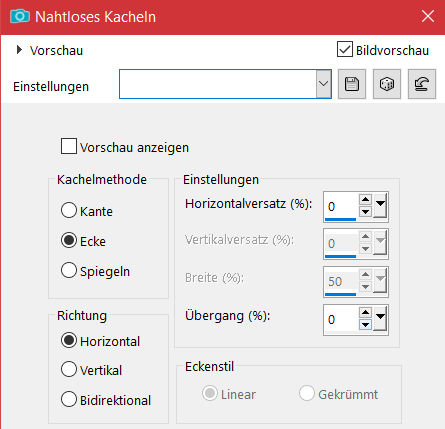Choose Bidirektional direction
Viewport: 445px width, 429px height.
[69, 399]
